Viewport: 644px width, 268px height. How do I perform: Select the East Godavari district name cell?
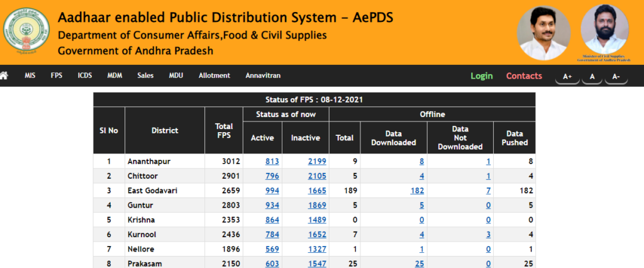click(x=165, y=191)
